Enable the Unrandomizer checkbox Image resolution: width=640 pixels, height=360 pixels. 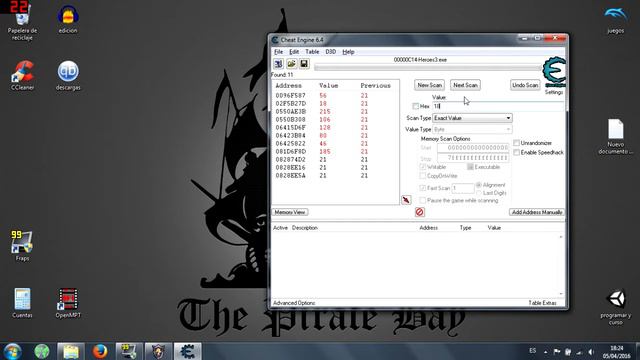(x=516, y=143)
